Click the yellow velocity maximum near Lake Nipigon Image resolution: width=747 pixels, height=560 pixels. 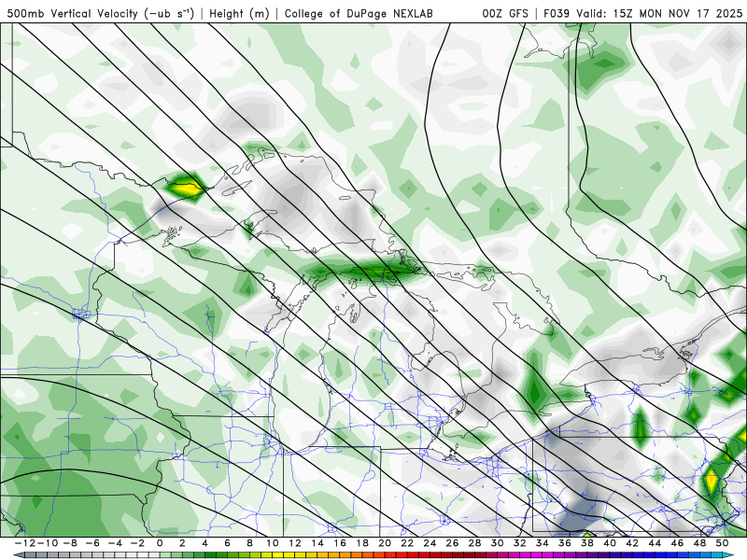187,189
